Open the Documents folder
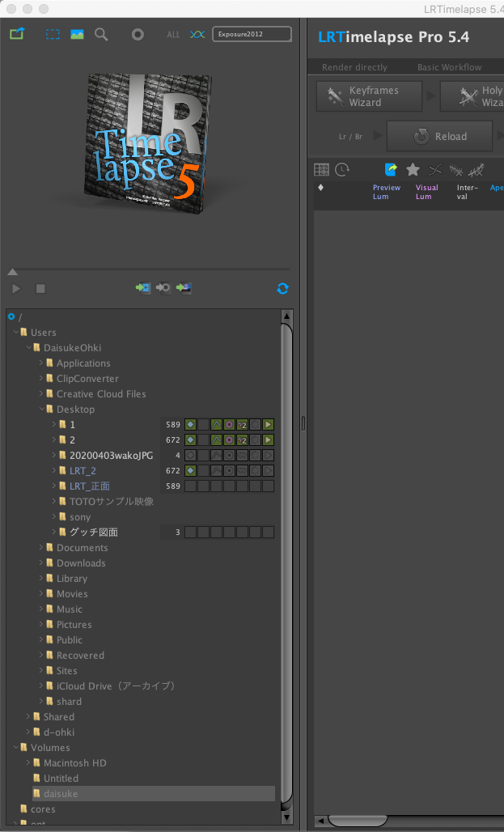Viewport: 504px width, 832px height. 83,548
